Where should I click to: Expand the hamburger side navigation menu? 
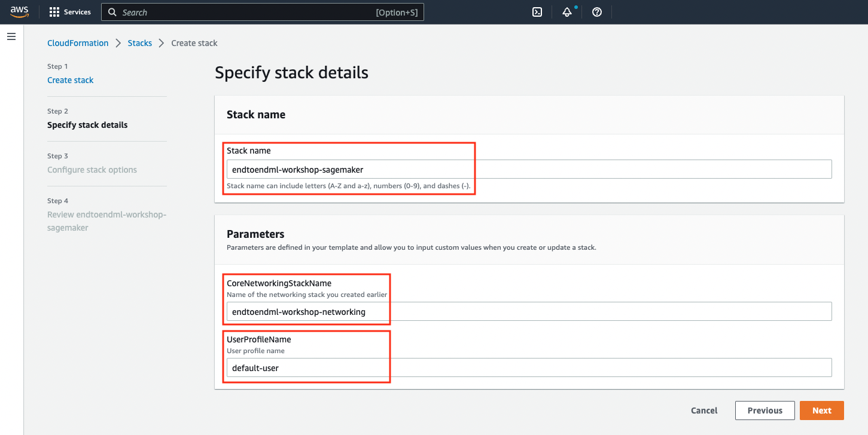pyautogui.click(x=11, y=37)
